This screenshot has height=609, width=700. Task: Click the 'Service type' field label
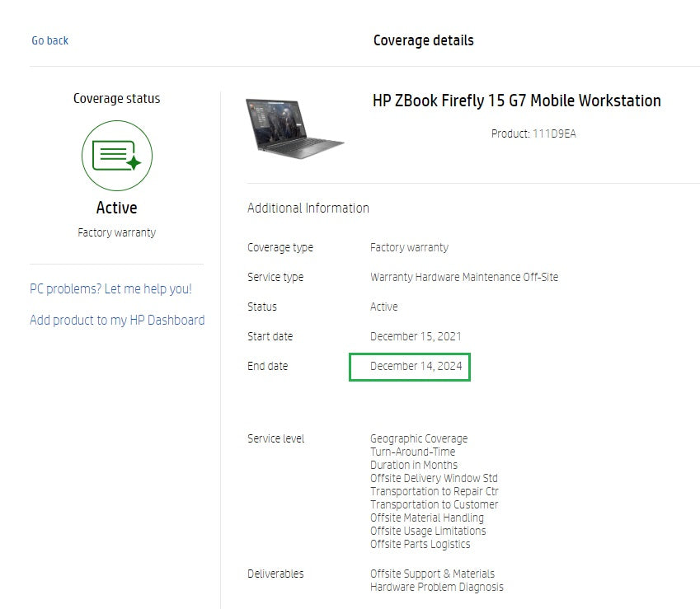pyautogui.click(x=275, y=277)
